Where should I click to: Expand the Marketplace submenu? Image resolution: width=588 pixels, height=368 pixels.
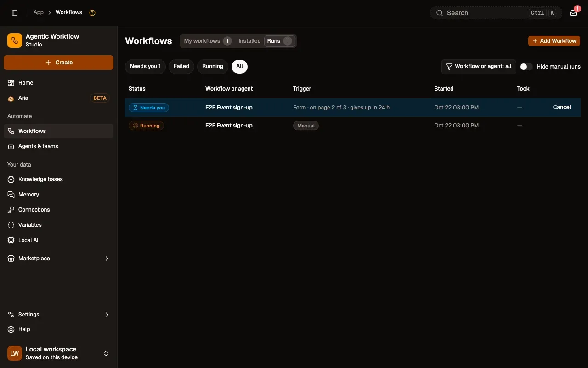58,259
